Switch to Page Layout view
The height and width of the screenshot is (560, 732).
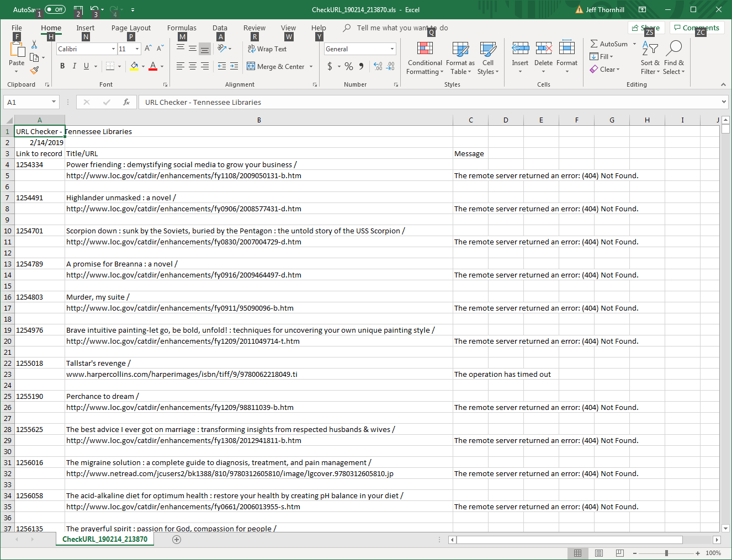tap(599, 553)
